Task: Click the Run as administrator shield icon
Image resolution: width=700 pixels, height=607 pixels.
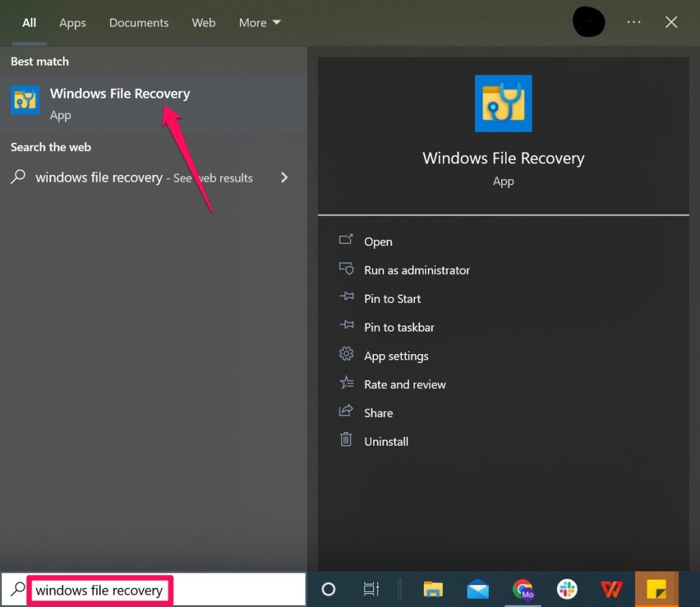Action: coord(345,269)
